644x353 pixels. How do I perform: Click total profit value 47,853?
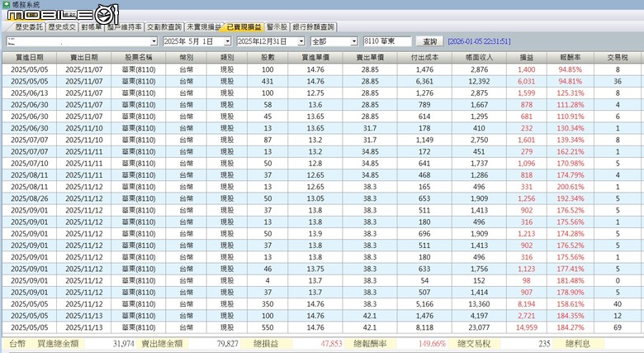point(331,344)
